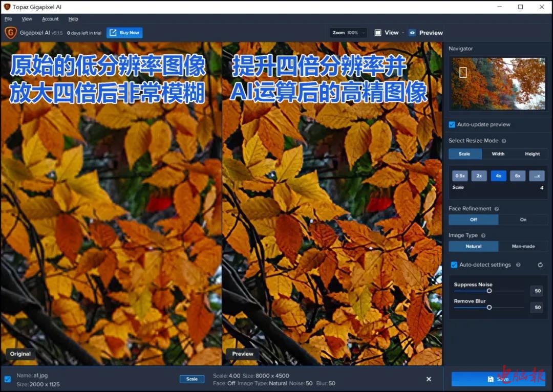Toggle the a1.jpg file checkbox

[x=8, y=379]
